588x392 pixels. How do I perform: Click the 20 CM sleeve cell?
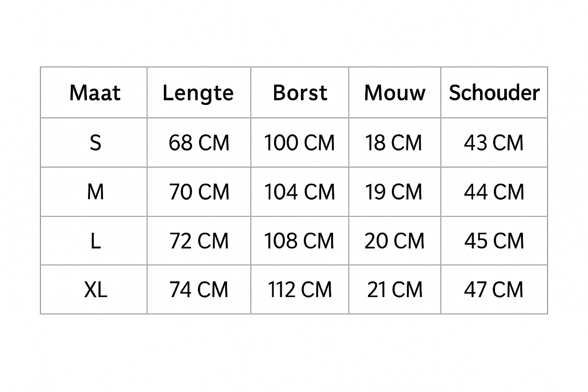click(x=394, y=241)
